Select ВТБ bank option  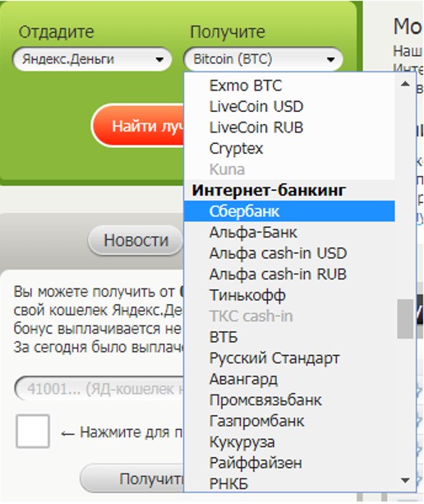tap(289, 337)
